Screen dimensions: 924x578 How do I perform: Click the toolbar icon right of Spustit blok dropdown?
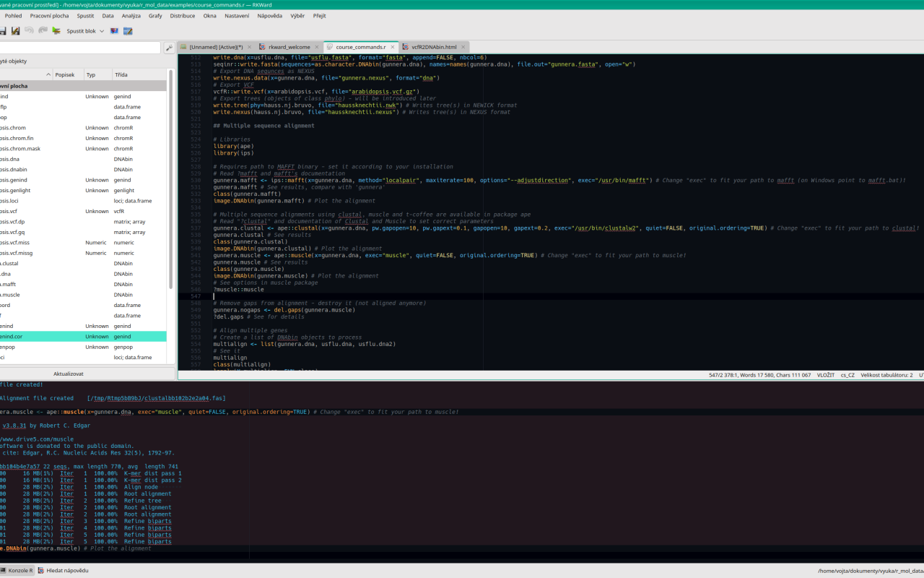tap(114, 31)
